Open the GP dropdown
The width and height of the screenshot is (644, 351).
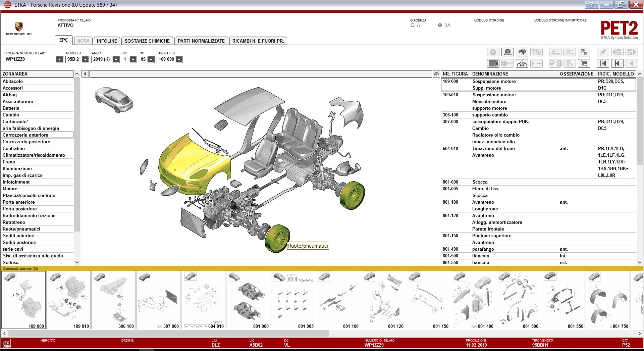click(133, 59)
